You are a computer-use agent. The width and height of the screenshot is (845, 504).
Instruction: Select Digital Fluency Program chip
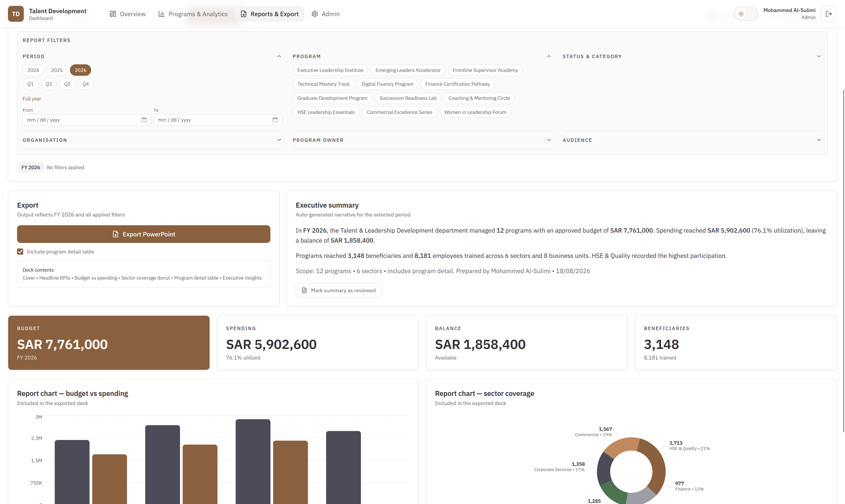[x=387, y=84]
